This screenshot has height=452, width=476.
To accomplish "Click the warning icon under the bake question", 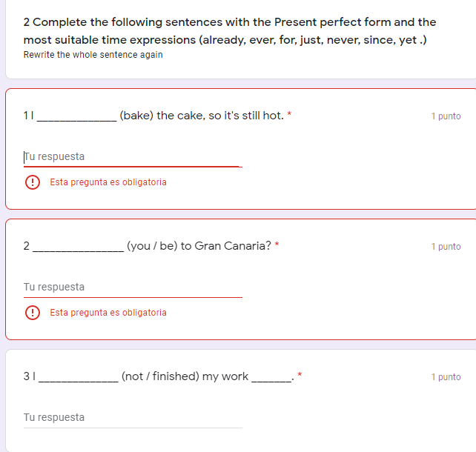I will 33,182.
